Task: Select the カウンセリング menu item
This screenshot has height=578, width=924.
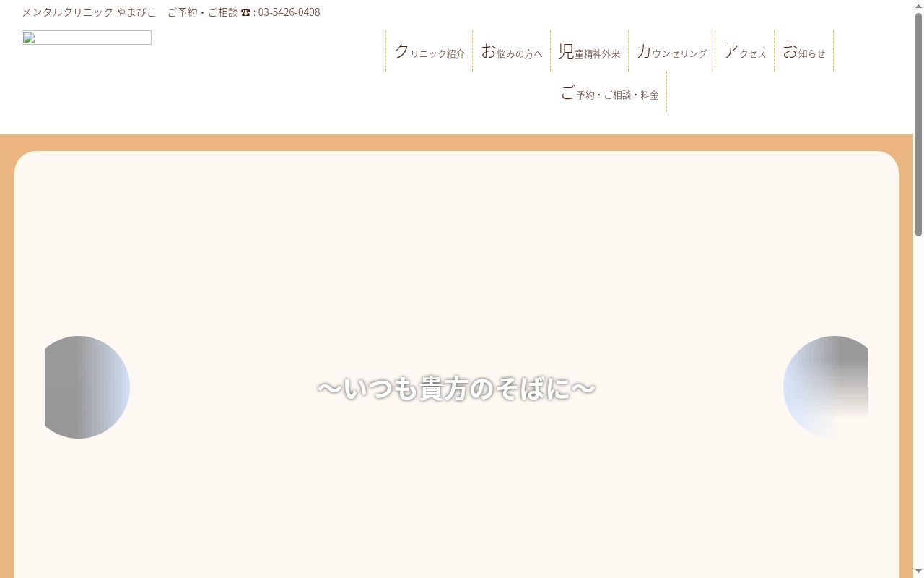Action: point(672,51)
